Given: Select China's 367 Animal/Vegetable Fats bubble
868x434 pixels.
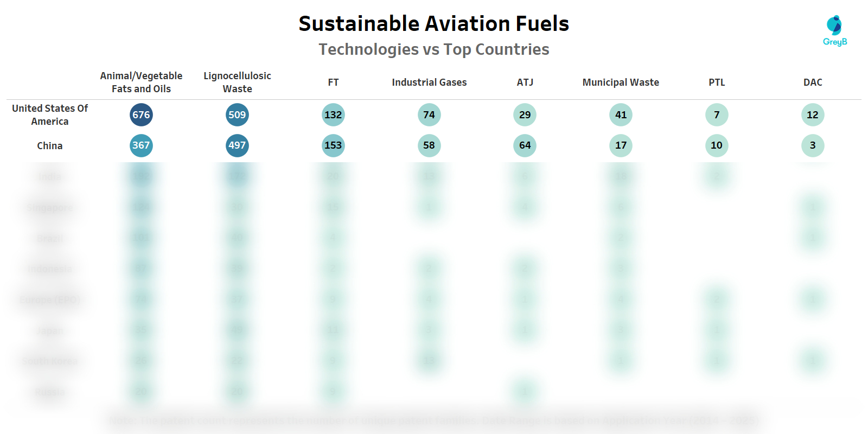Looking at the screenshot, I should 141,145.
